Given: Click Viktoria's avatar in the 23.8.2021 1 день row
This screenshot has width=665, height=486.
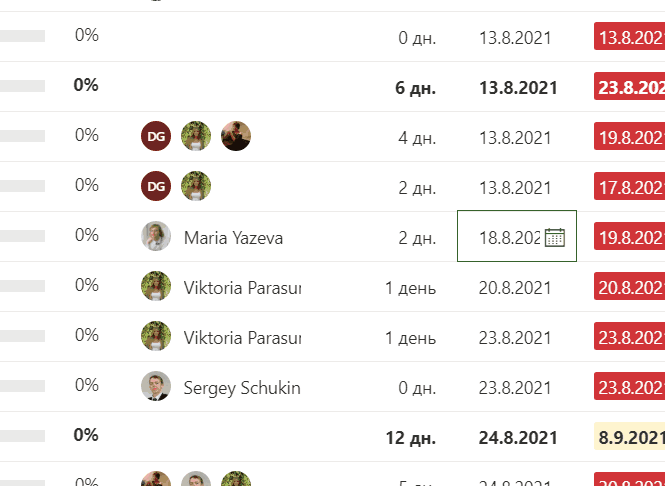Looking at the screenshot, I should (156, 336).
